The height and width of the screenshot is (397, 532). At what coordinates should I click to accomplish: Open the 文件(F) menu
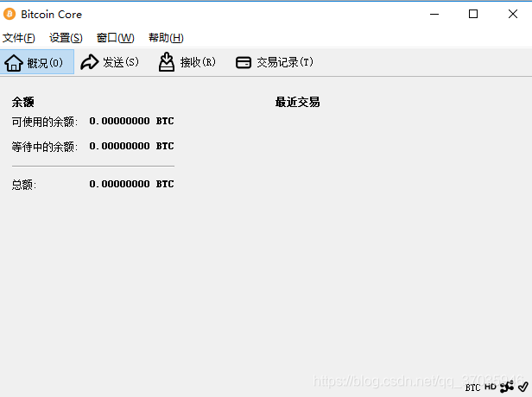(x=19, y=38)
